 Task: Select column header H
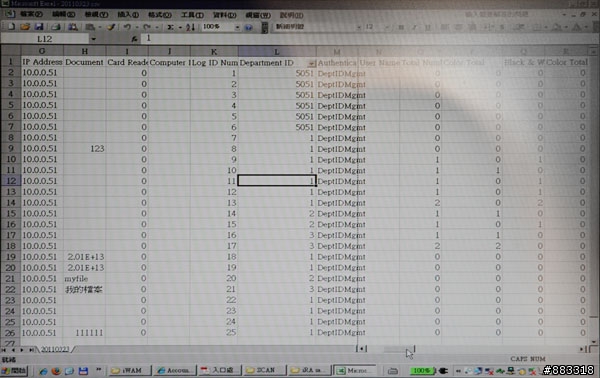(x=85, y=51)
